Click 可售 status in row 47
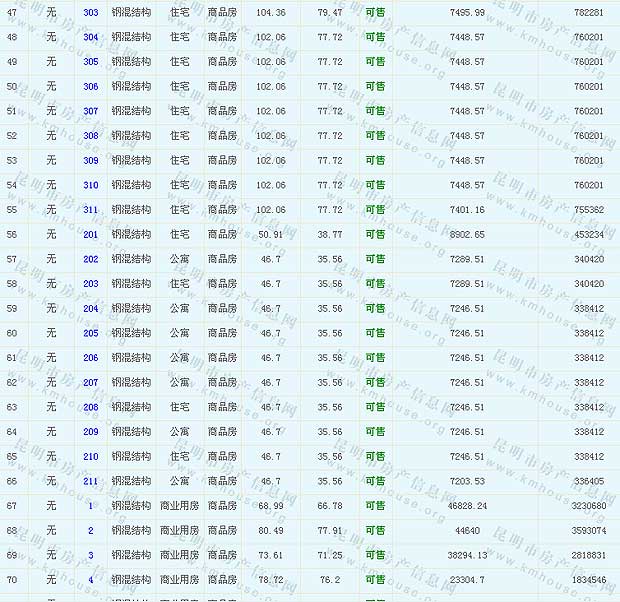 [x=375, y=12]
